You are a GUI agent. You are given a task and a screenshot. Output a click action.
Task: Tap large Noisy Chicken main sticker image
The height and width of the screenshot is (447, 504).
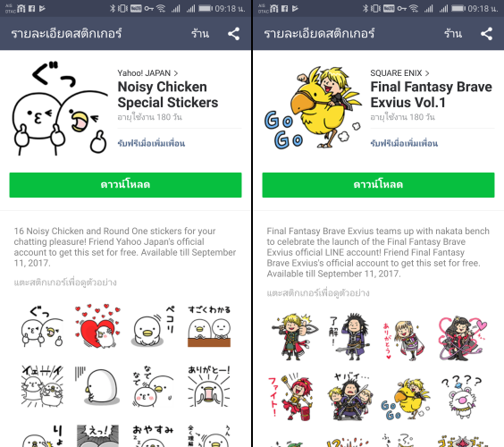60,108
